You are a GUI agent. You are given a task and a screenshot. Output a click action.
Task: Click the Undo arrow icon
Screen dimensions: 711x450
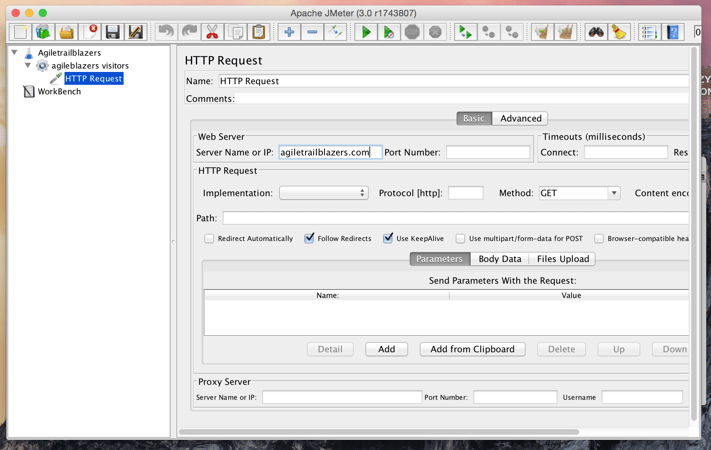[x=166, y=32]
